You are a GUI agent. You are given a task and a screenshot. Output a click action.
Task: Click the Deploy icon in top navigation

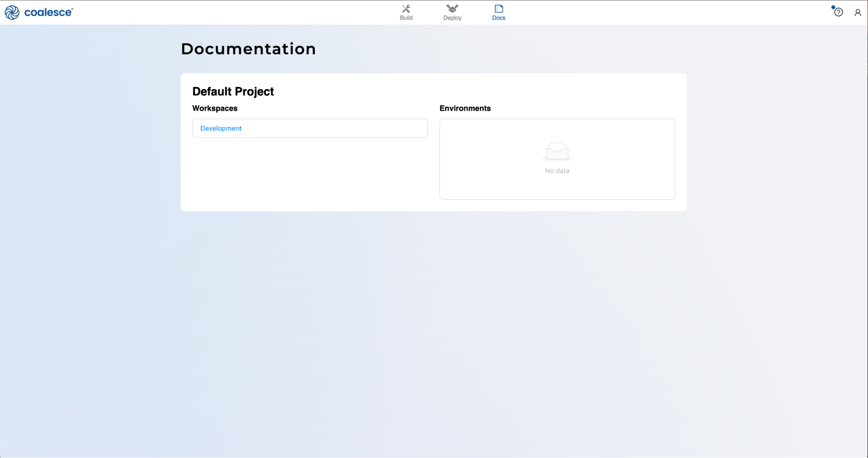click(452, 9)
